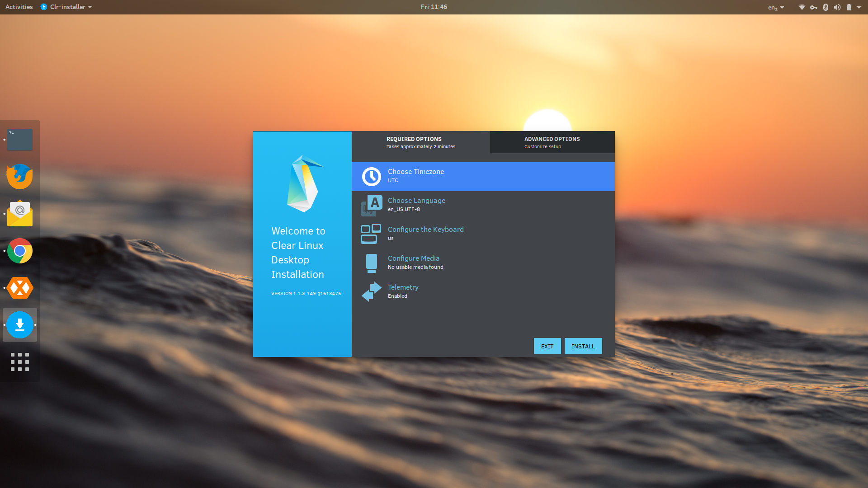Click the Choose Timezone clock icon
The image size is (868, 488).
[x=371, y=177]
